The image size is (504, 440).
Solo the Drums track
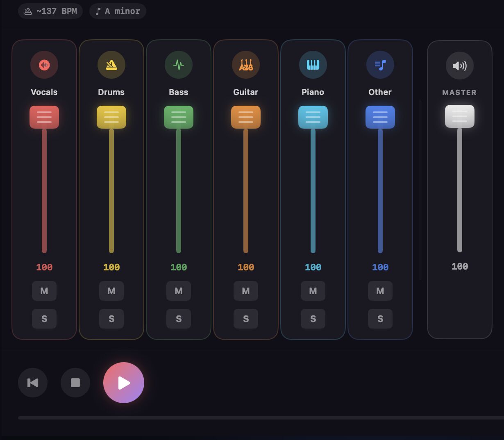point(111,319)
